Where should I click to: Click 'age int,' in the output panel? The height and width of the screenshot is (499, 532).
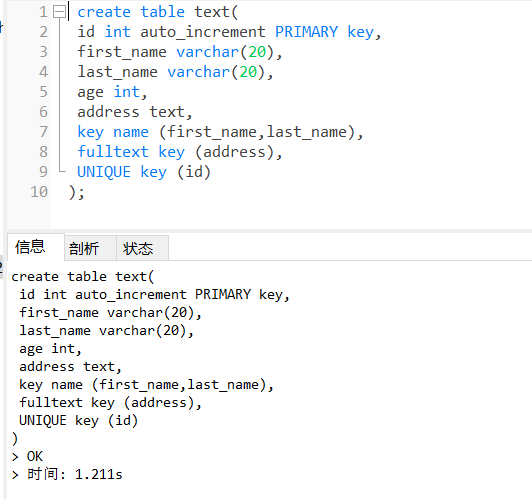(50, 348)
